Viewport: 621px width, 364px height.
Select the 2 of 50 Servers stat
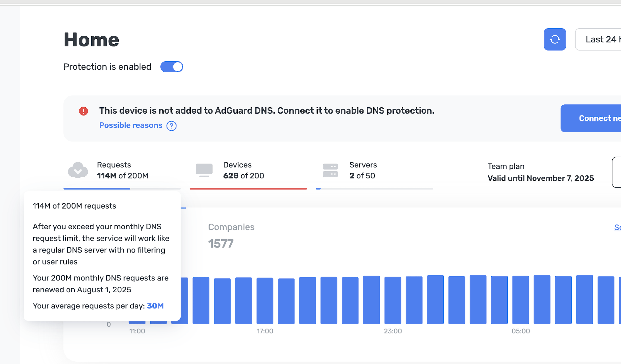point(362,176)
